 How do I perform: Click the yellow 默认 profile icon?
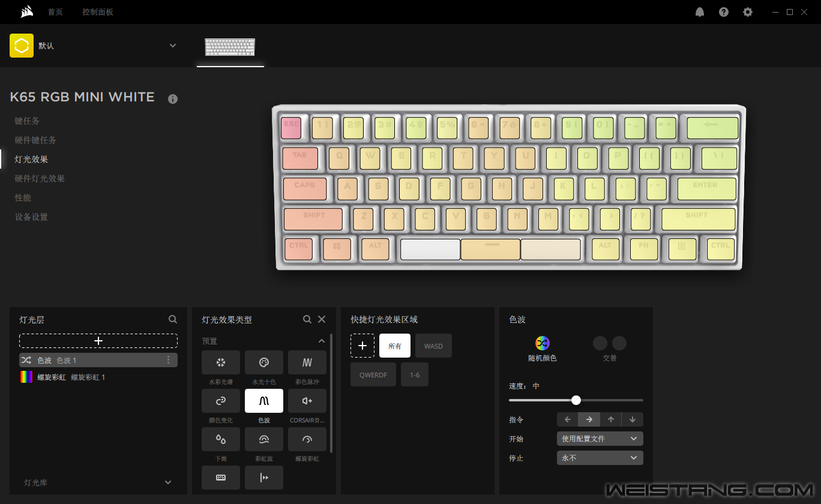[22, 46]
